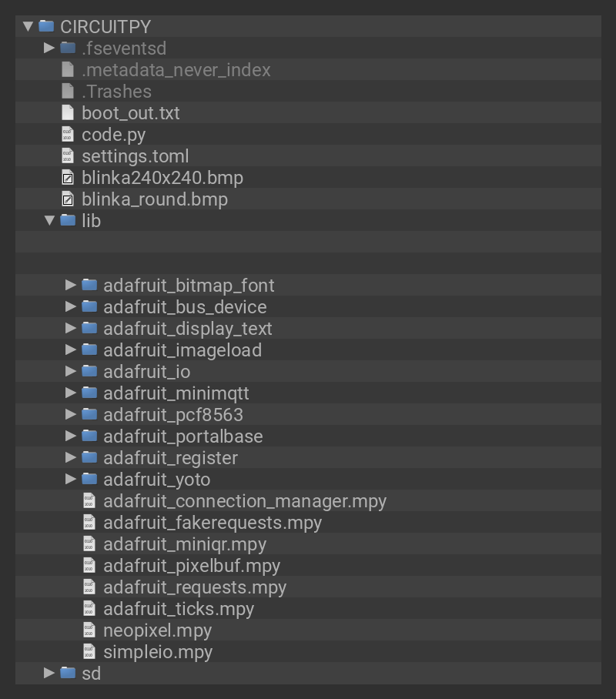Select the adafruit_requests.mpy file
Viewport: 616px width, 699px height.
point(194,587)
